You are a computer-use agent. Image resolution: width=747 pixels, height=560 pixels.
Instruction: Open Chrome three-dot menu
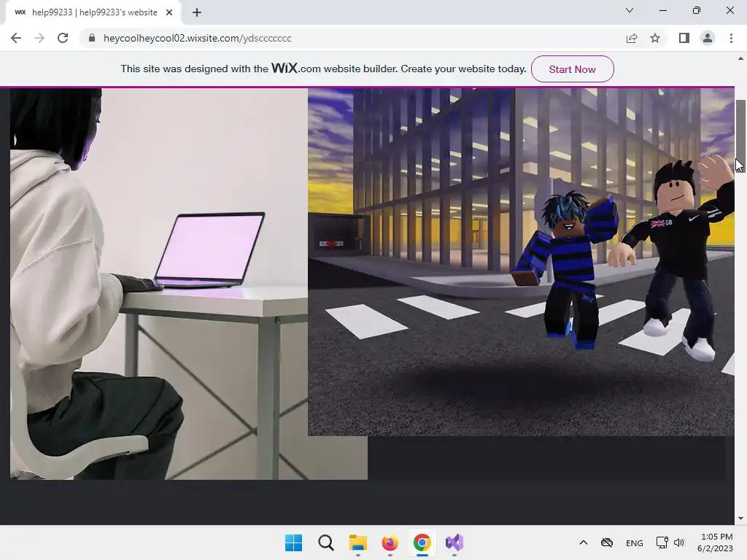point(731,38)
